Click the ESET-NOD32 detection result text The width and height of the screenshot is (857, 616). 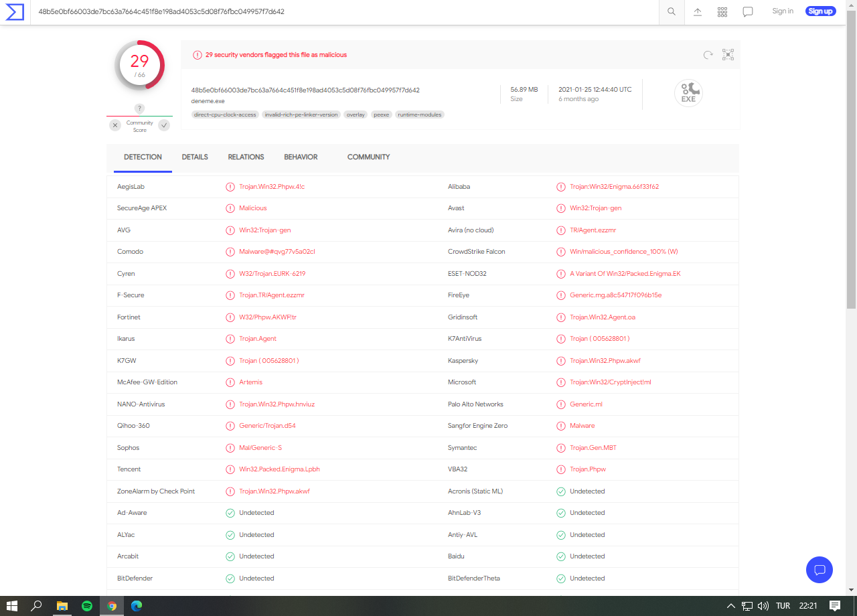coord(625,274)
